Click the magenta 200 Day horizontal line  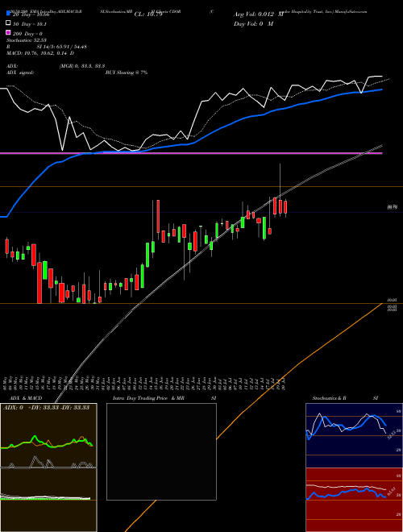tap(191, 153)
